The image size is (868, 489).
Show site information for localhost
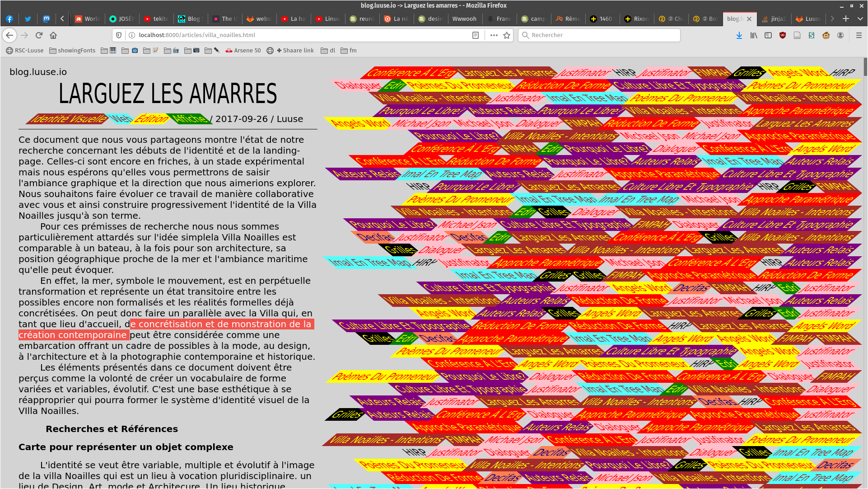tap(132, 35)
